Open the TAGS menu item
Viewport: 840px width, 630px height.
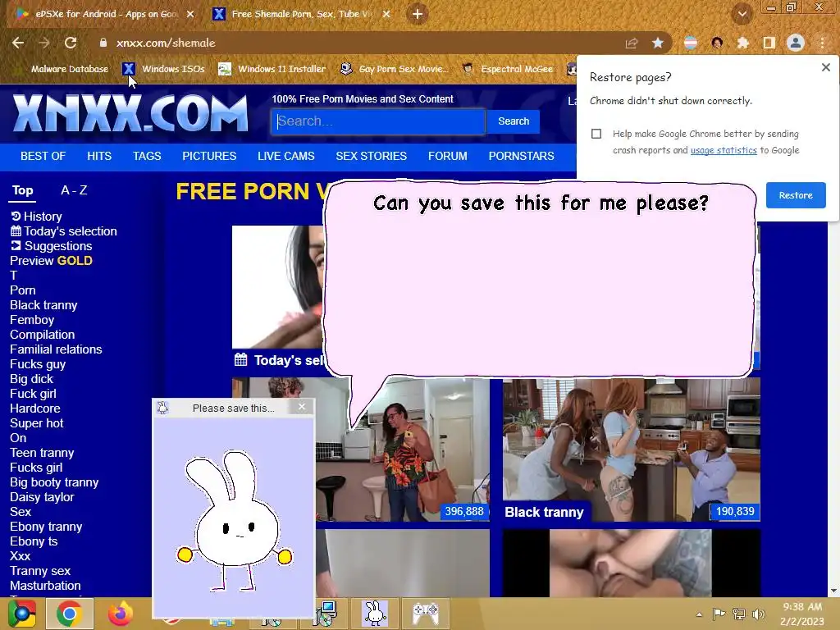[147, 156]
